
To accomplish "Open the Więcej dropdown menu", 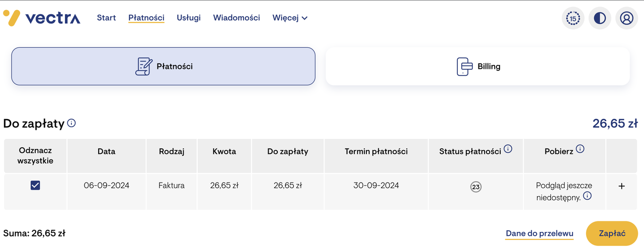I will (290, 18).
